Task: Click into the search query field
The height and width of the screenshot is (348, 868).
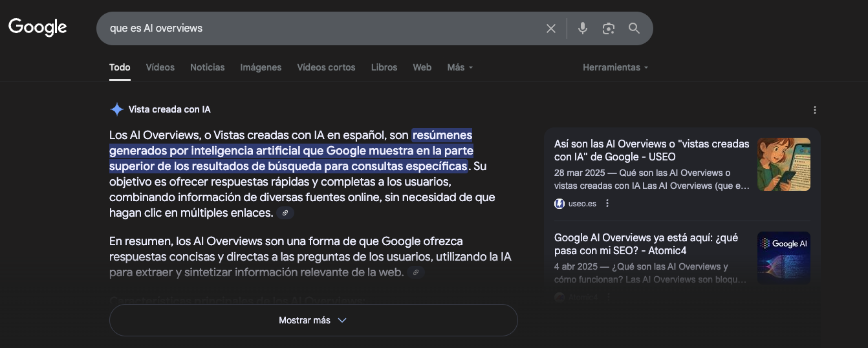Action: (323, 28)
